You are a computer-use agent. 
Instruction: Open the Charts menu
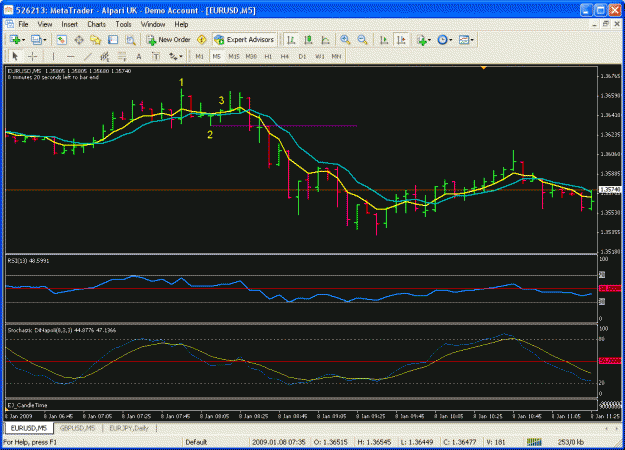pos(96,24)
